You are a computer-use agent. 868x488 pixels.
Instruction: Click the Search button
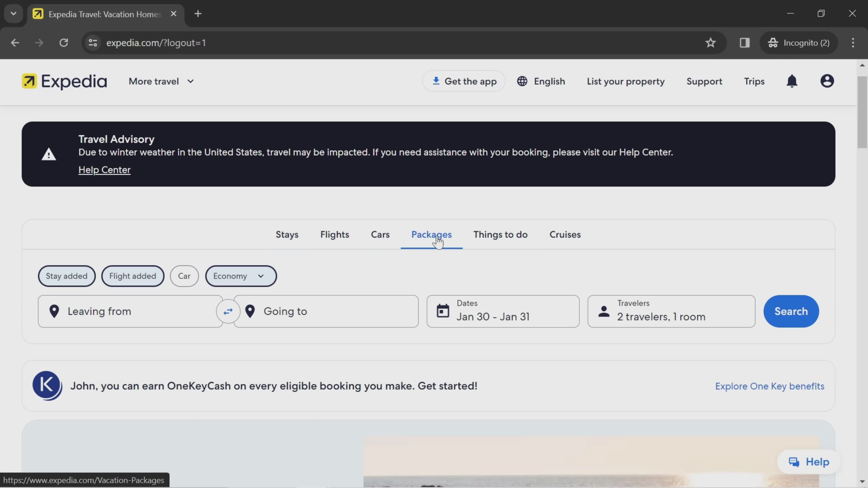point(790,311)
